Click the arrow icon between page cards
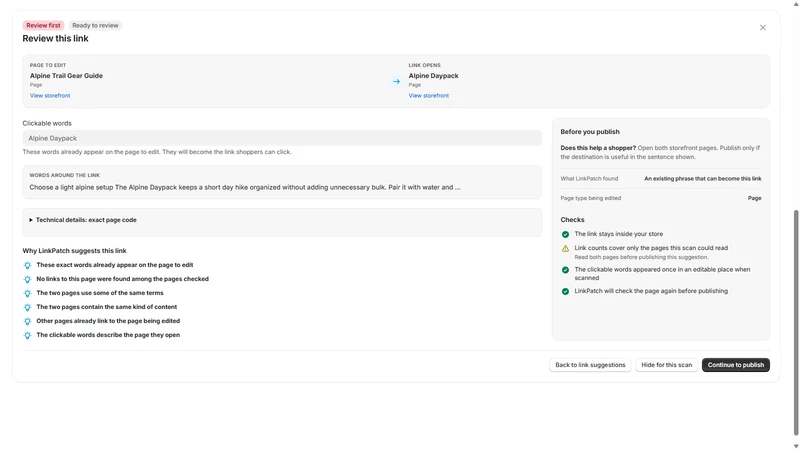800x450 pixels. 396,82
